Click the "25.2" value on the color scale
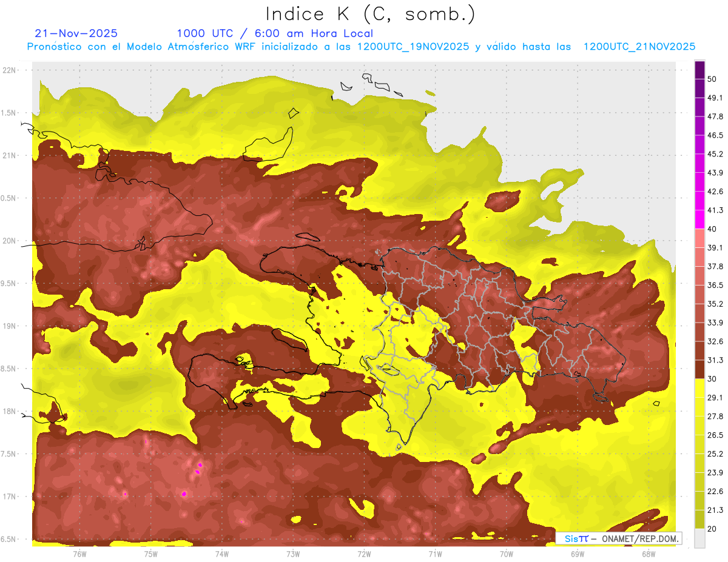Viewport: 728px width, 562px height. coord(715,453)
